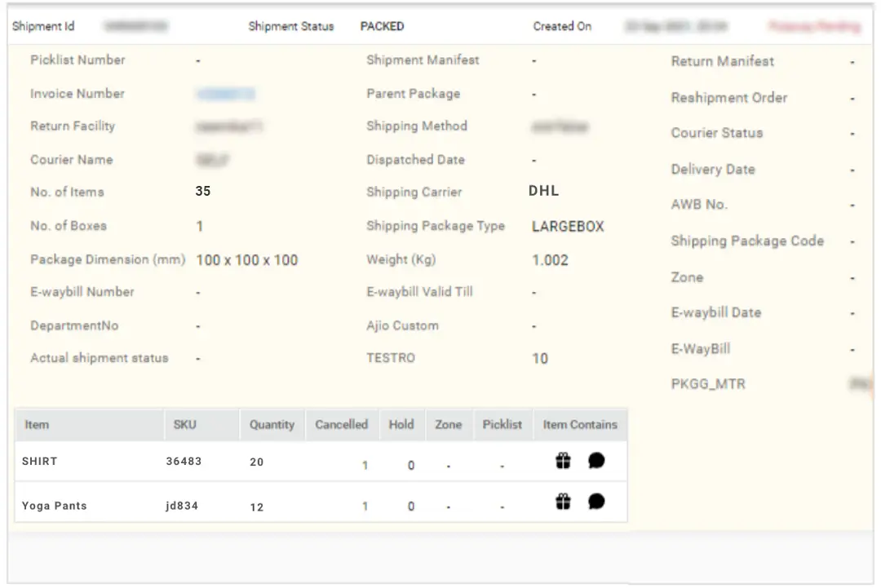Click quantity 20 in SHIRT row
The height and width of the screenshot is (588, 881).
pos(257,462)
